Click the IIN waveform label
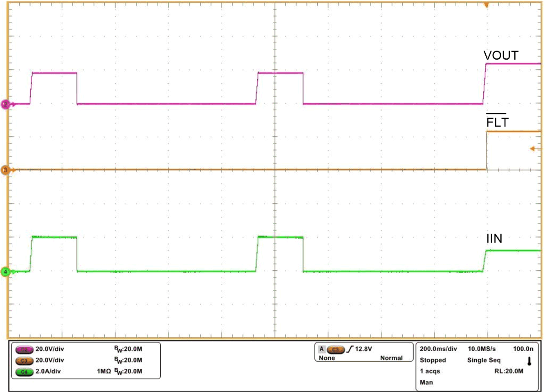The height and width of the screenshot is (392, 545). click(x=494, y=238)
